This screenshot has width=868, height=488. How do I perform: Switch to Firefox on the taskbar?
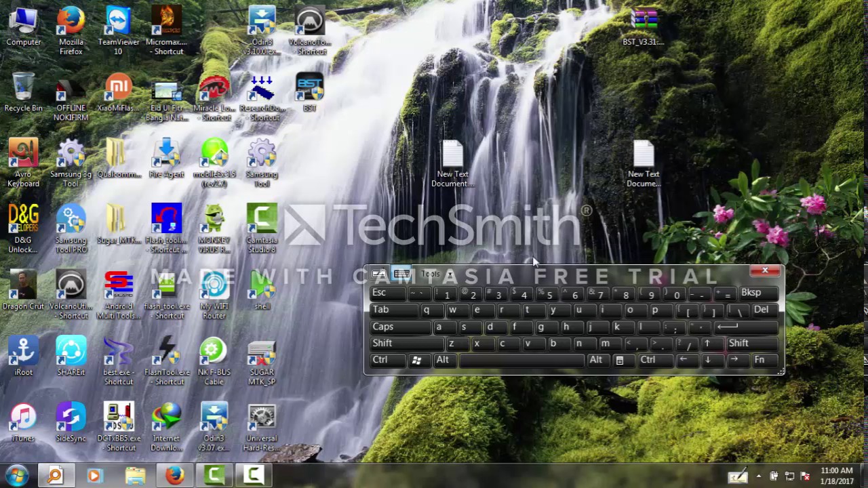[175, 476]
